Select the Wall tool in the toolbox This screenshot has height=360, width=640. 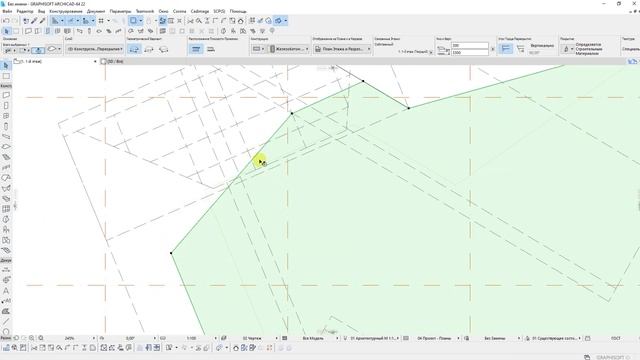6,95
